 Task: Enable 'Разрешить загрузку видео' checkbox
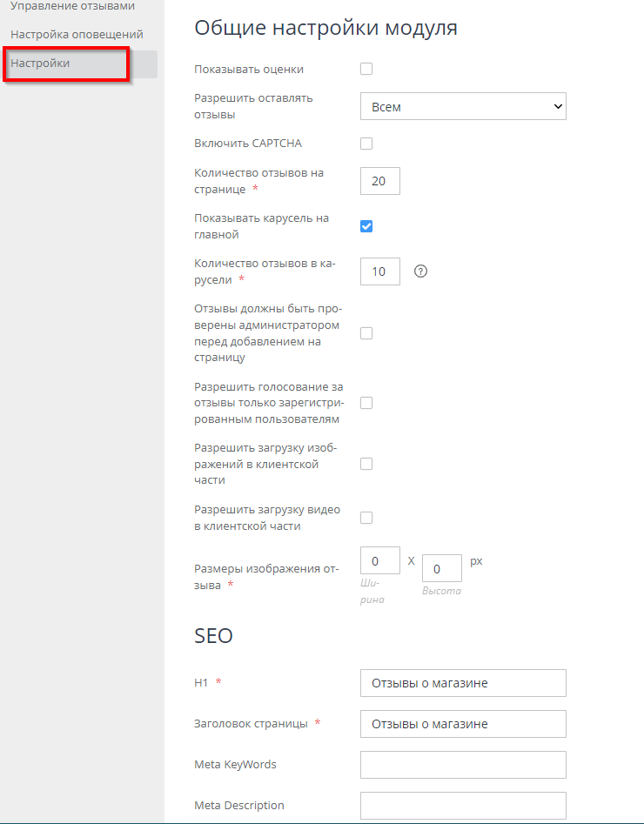(366, 518)
